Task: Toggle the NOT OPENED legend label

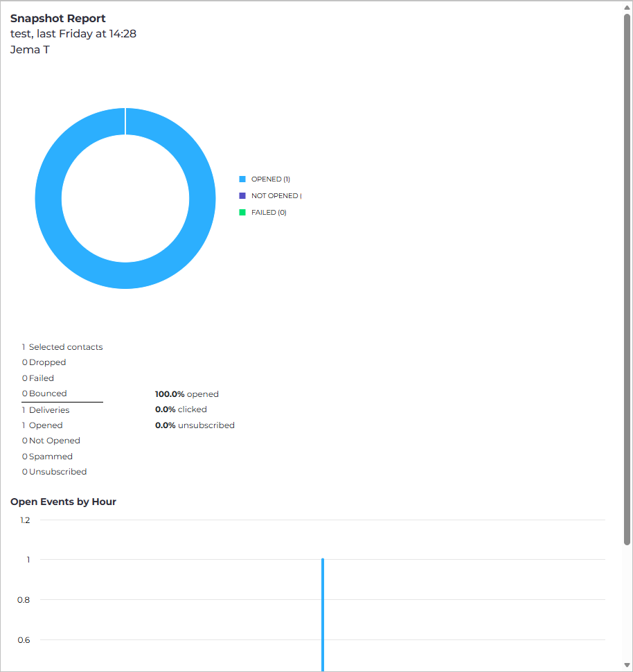Action: (276, 196)
